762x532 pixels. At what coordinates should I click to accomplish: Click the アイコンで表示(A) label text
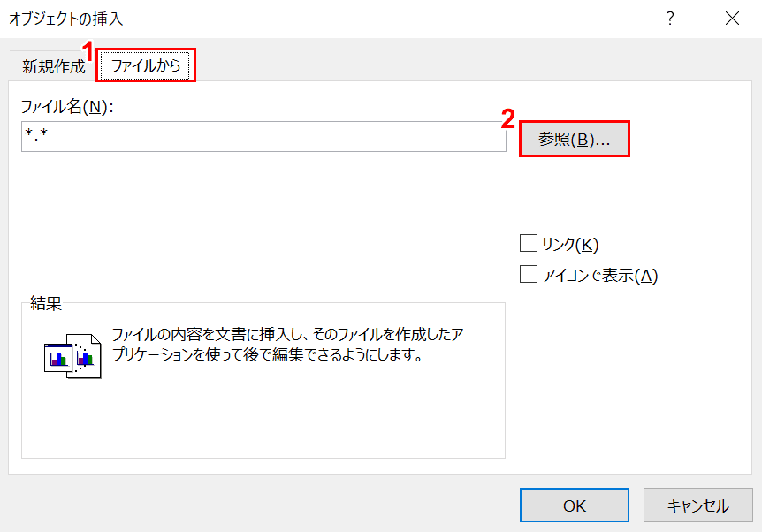(x=600, y=276)
